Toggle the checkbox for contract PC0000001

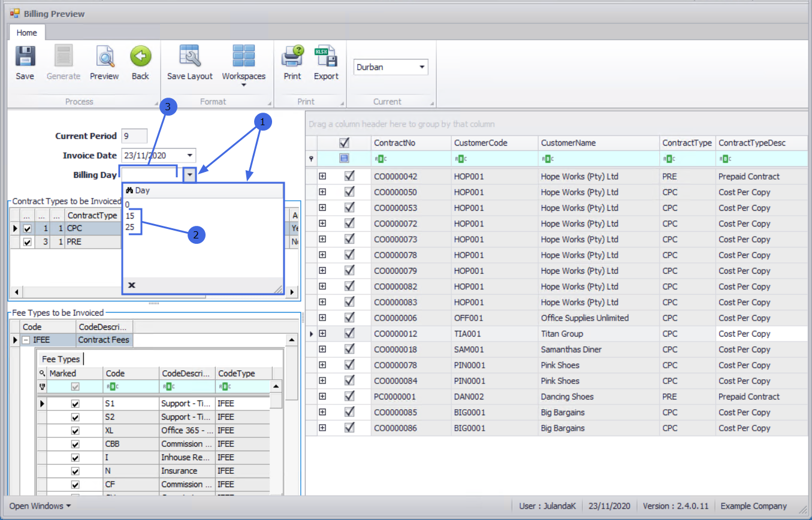tap(350, 396)
